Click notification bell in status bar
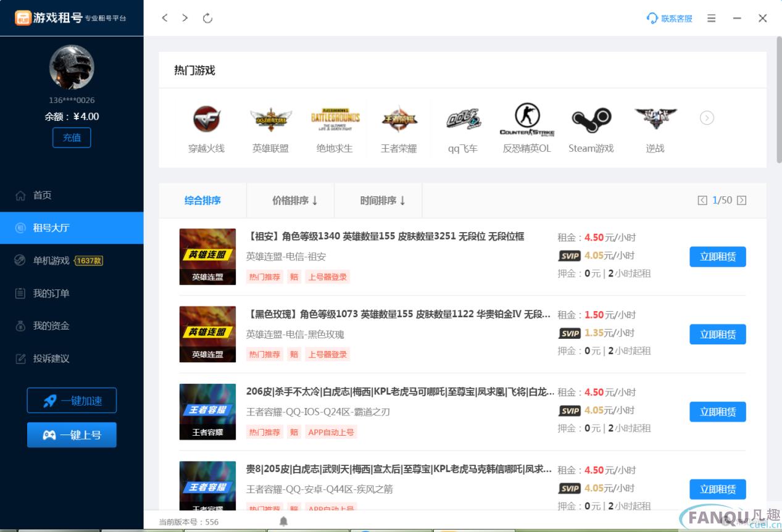The height and width of the screenshot is (532, 782). [283, 522]
